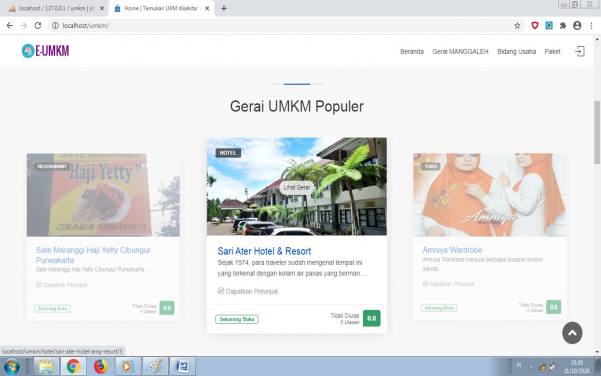Click the login icon in navbar
The image size is (601, 376).
(580, 51)
